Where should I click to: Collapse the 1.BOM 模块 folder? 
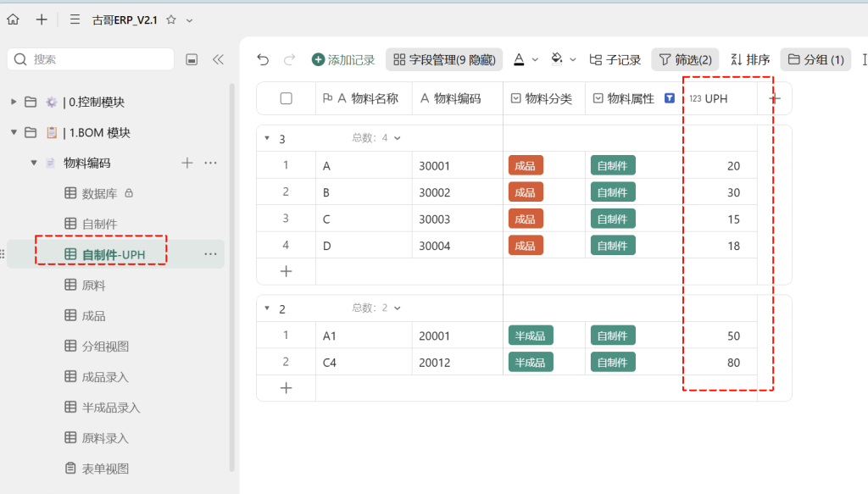14,132
